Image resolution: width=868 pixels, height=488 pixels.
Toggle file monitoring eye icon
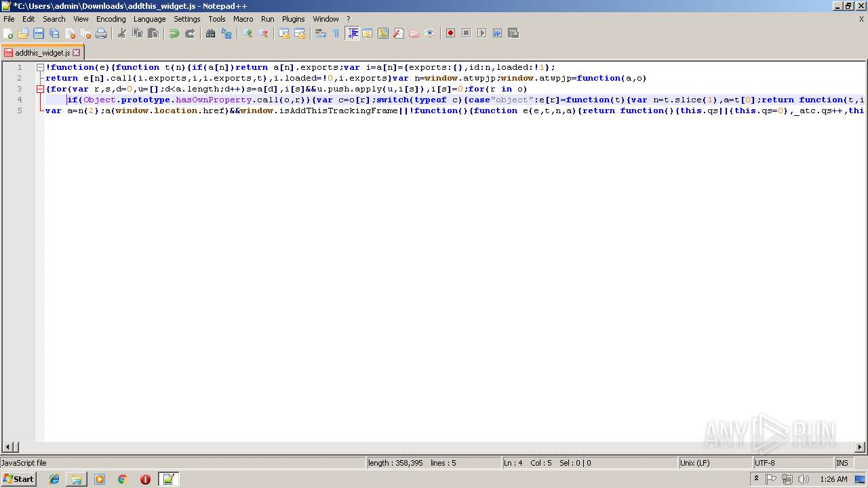tap(430, 33)
